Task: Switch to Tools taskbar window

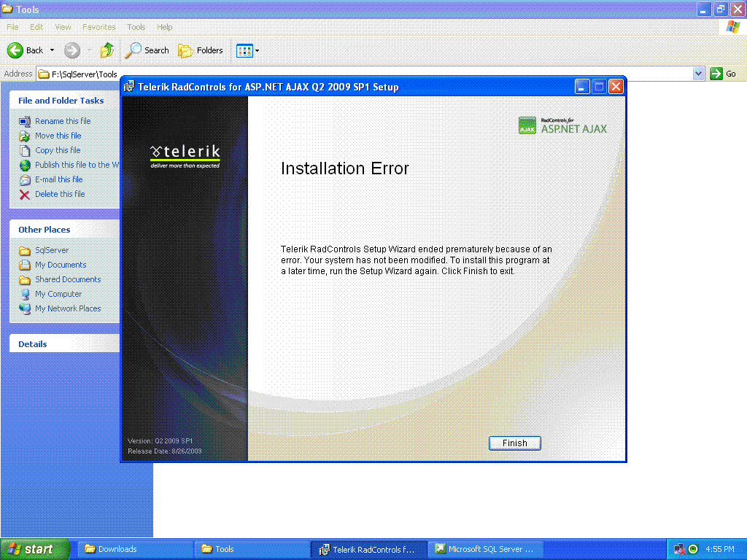Action: [252, 549]
